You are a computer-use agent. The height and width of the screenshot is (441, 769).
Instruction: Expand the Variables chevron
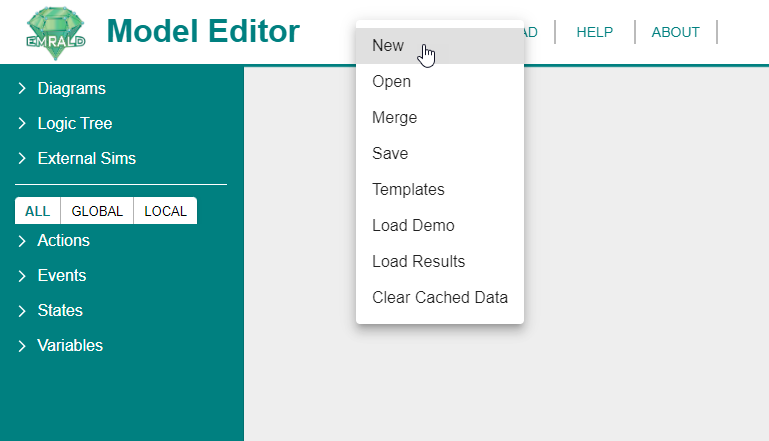pyautogui.click(x=22, y=345)
